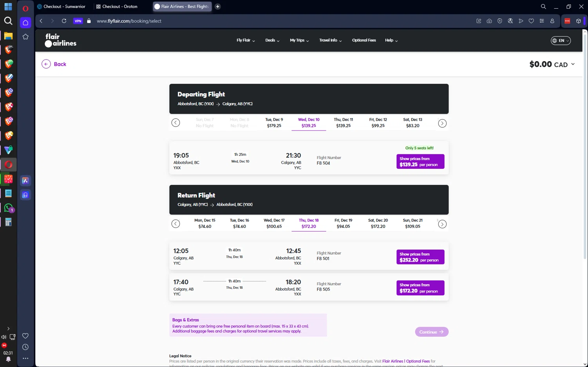Open the music player headphones icon
The width and height of the screenshot is (588, 367).
pyautogui.click(x=25, y=195)
